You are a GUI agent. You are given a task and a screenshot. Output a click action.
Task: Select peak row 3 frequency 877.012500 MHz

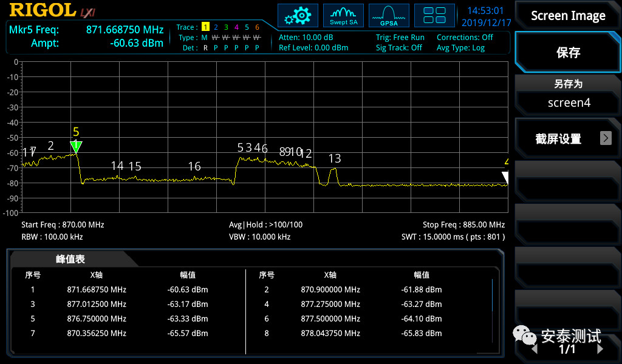pos(97,304)
